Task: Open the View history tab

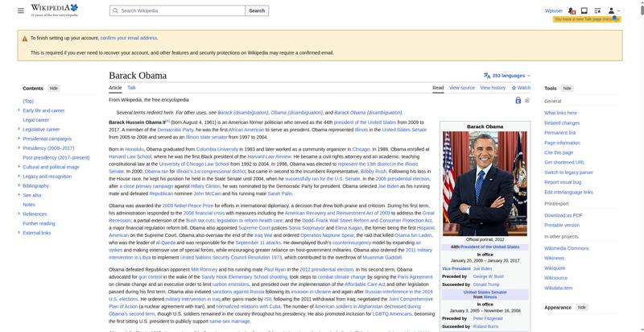Action: tap(493, 88)
